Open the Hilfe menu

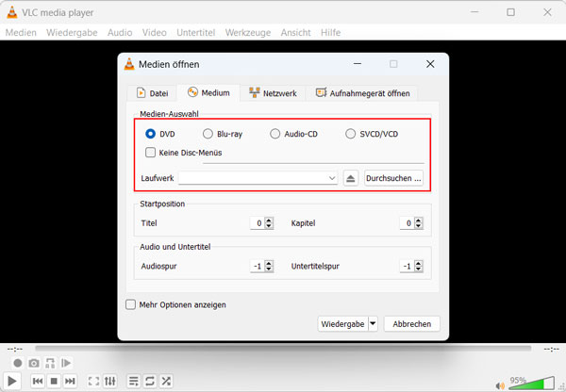click(331, 32)
